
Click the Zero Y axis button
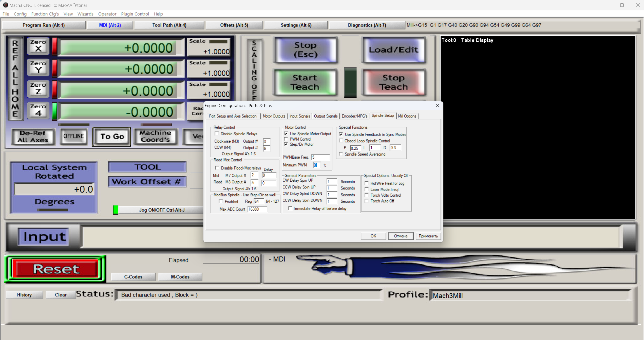38,67
